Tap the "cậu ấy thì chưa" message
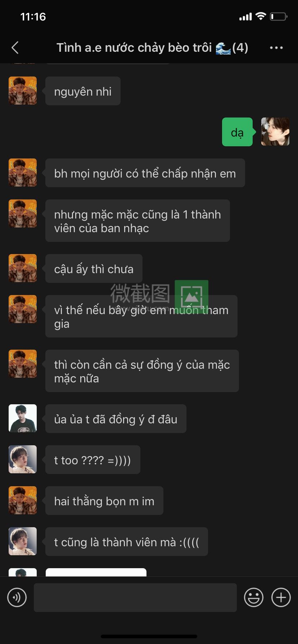The width and height of the screenshot is (298, 644). [x=94, y=268]
